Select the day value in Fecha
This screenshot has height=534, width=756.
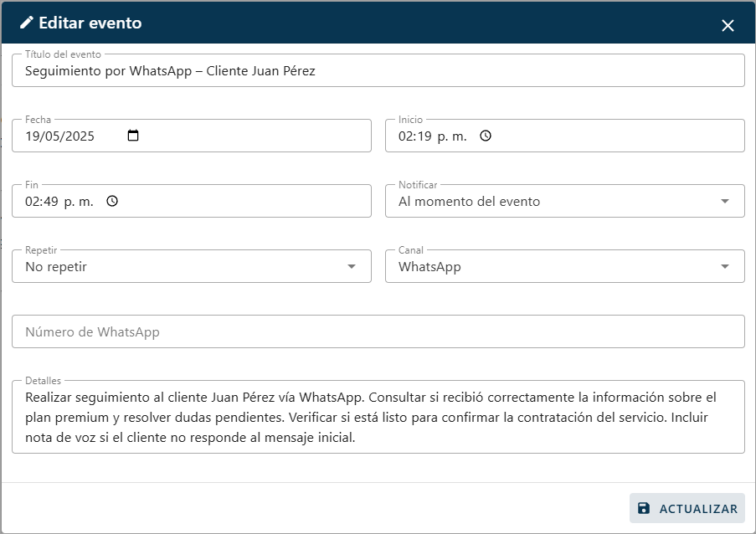tap(33, 136)
